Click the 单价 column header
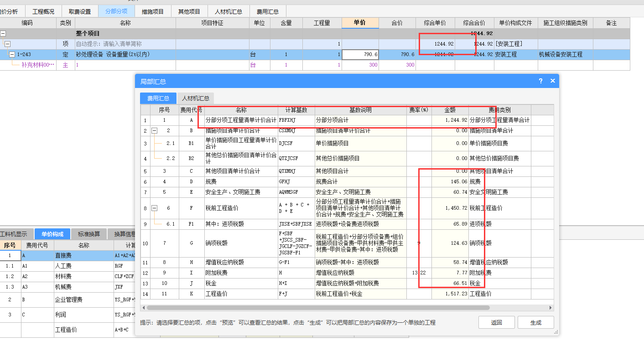This screenshot has height=346, width=644. pyautogui.click(x=360, y=23)
